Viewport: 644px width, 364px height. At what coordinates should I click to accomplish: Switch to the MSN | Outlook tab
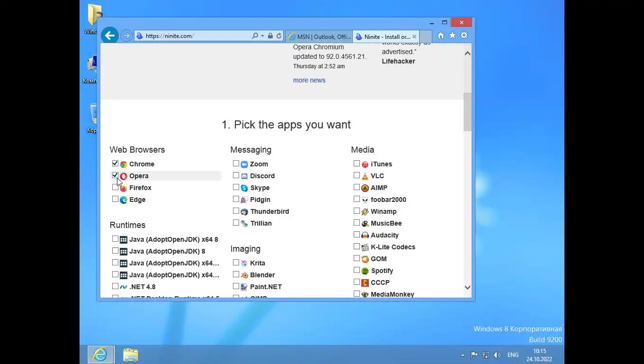(x=319, y=36)
